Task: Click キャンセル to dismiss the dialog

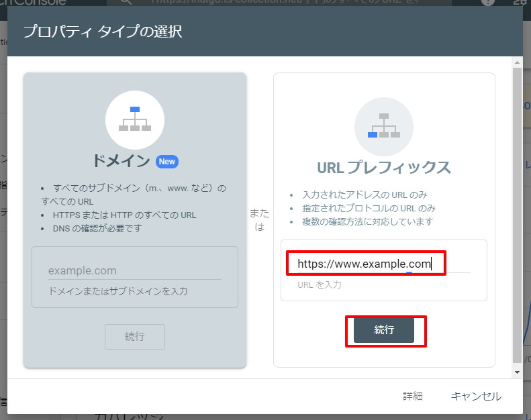Action: coord(475,397)
